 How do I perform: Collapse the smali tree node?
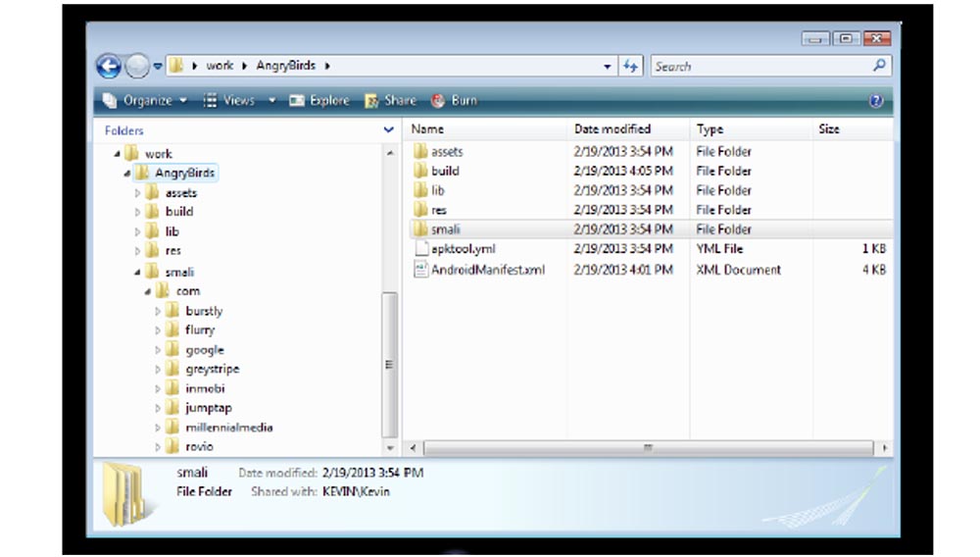tap(137, 272)
